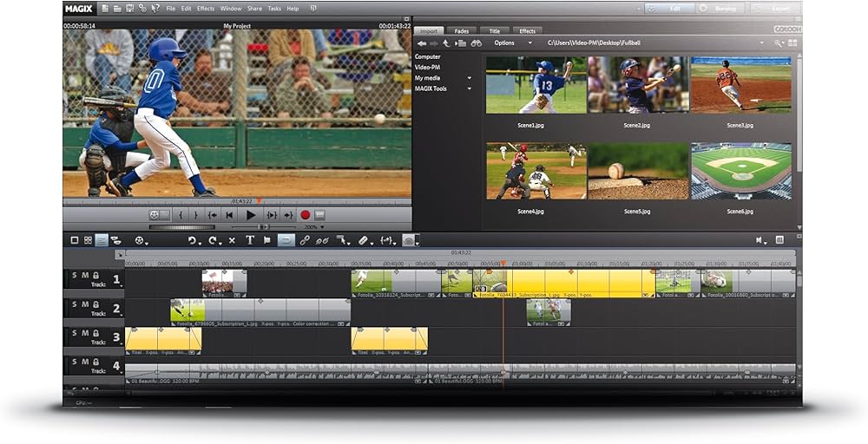
Task: Mute track 1 with the M button
Action: tap(85, 276)
